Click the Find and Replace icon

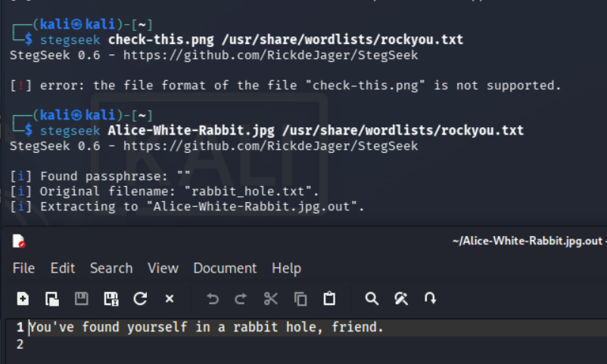point(401,299)
